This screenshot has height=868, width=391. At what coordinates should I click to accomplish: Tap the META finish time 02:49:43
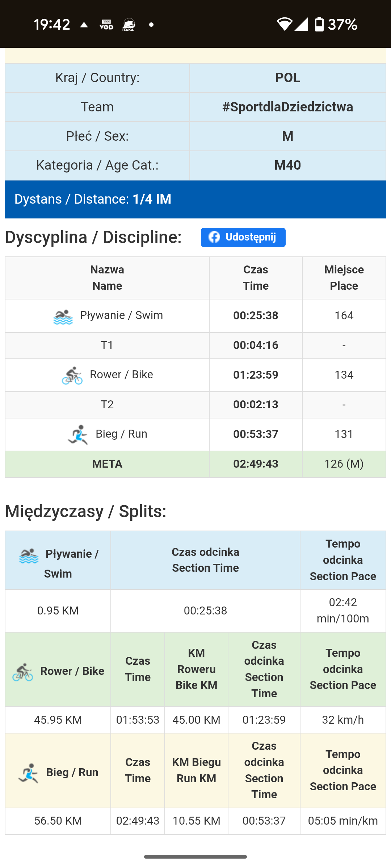[x=256, y=464]
